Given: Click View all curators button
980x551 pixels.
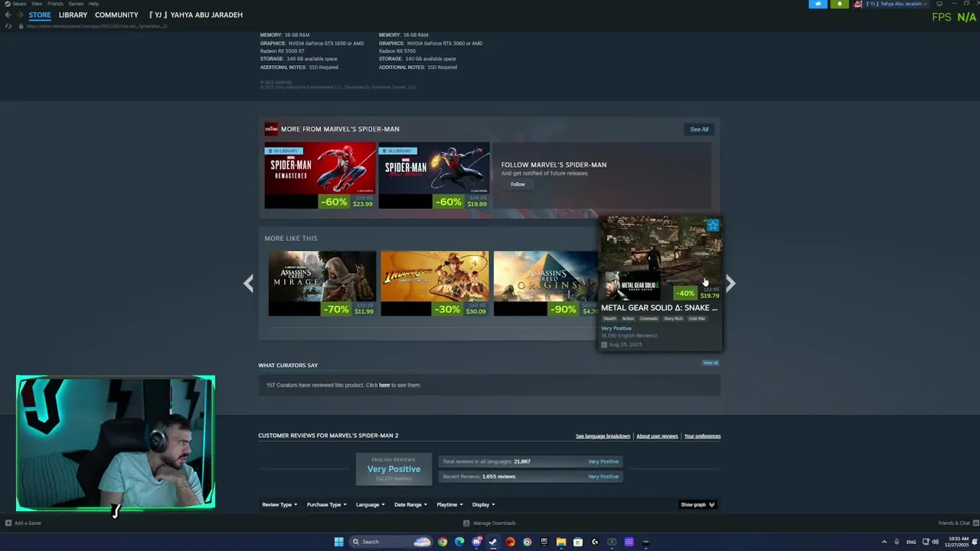Looking at the screenshot, I should click(x=710, y=363).
